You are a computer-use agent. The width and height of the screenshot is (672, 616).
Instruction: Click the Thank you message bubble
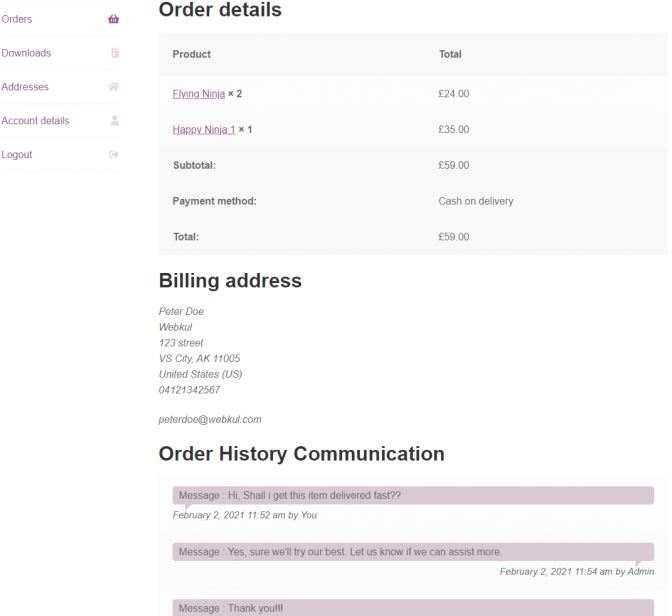[413, 608]
